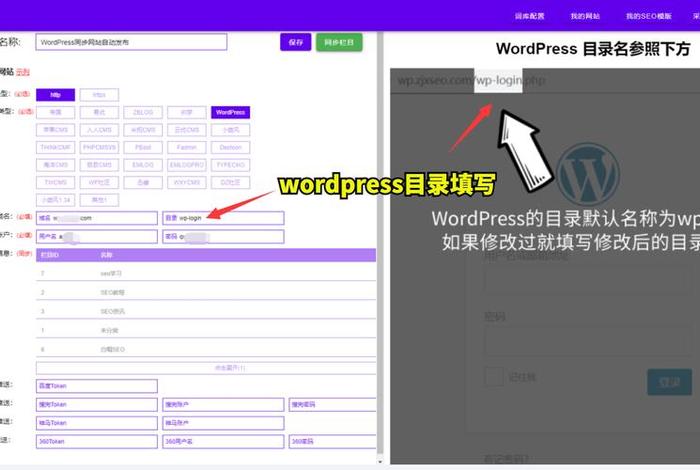Click the form panel's vertical scrollbar track

380,243
